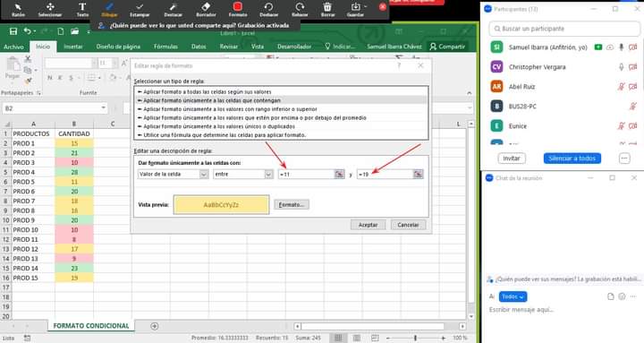Screen dimensions: 644x343
Task: Save workbook from Excel quick access toolbar
Action: pyautogui.click(x=13, y=31)
